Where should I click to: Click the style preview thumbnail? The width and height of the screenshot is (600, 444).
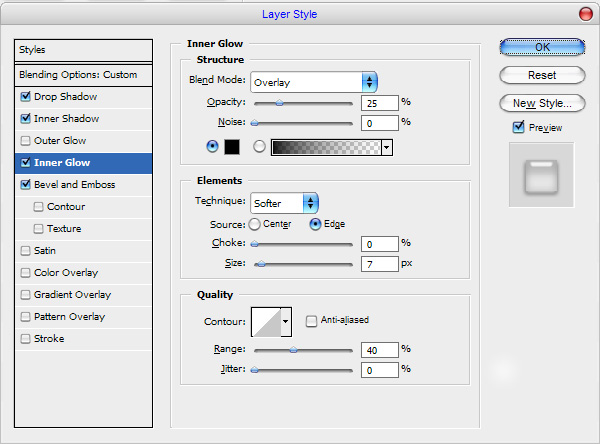pyautogui.click(x=541, y=175)
